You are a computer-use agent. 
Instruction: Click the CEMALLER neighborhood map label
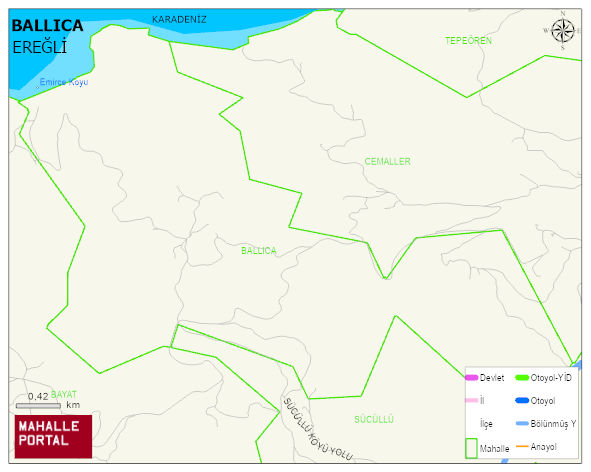click(x=387, y=161)
